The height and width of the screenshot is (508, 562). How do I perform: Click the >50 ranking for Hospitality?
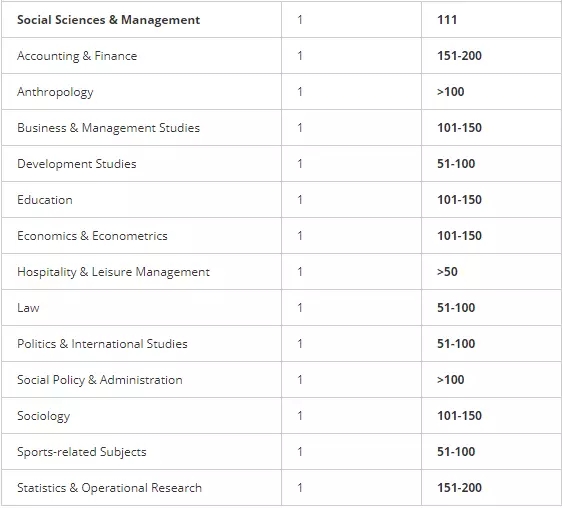(x=447, y=272)
